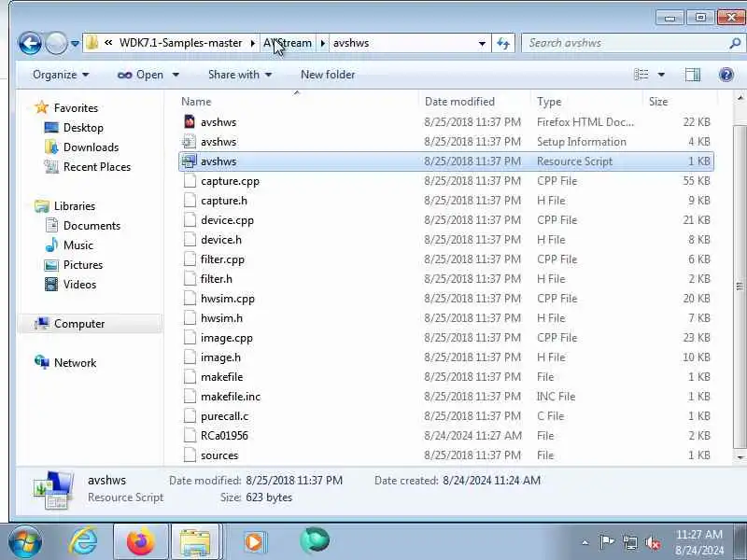
Task: Expand arrow after AVStream breadcrumb
Action: 322,43
